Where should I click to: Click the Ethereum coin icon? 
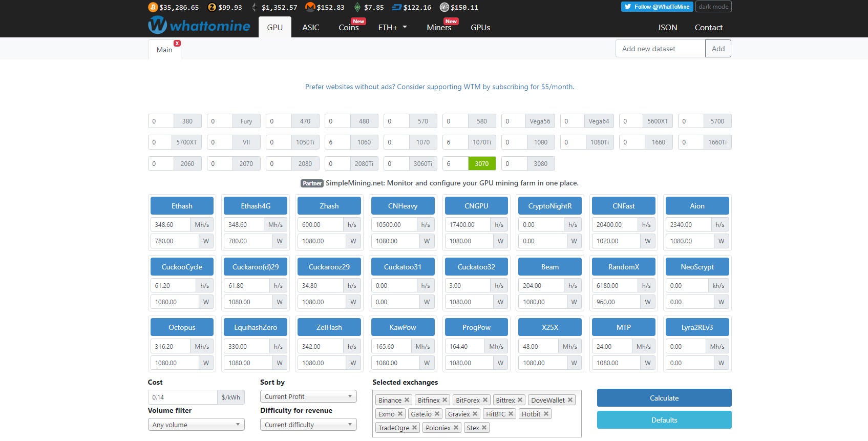point(255,7)
